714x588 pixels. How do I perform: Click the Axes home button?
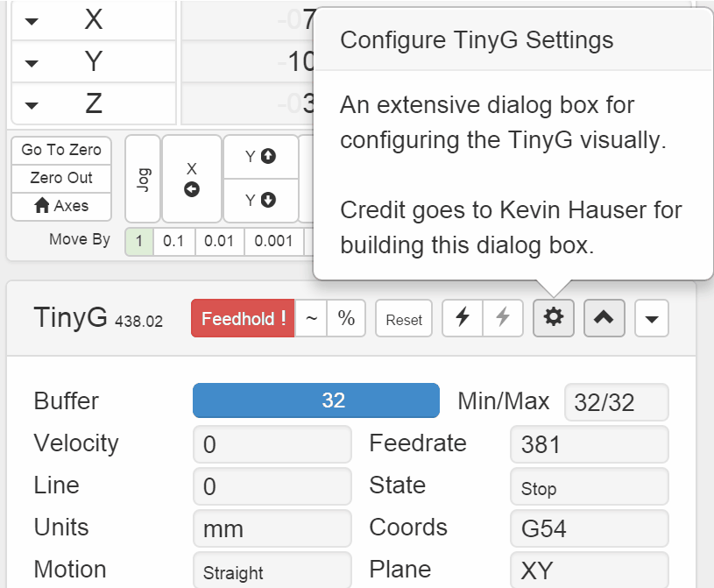pos(61,206)
